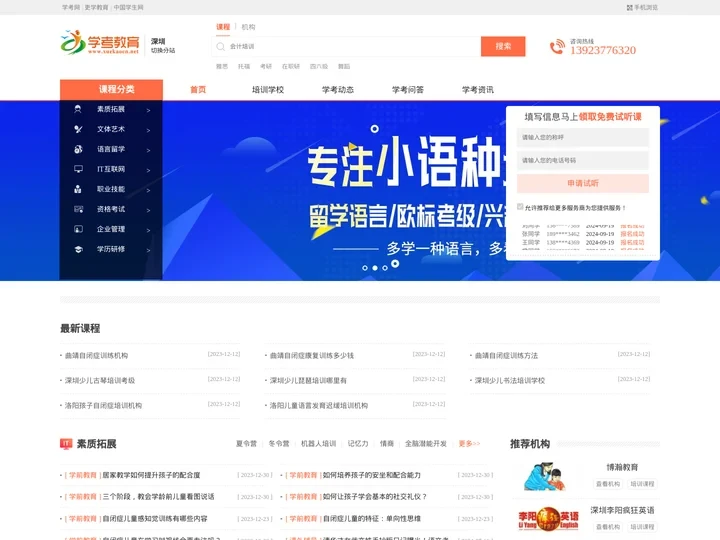The image size is (720, 540).
Task: Click the 语言留学 sidebar category icon
Action: pyautogui.click(x=78, y=149)
